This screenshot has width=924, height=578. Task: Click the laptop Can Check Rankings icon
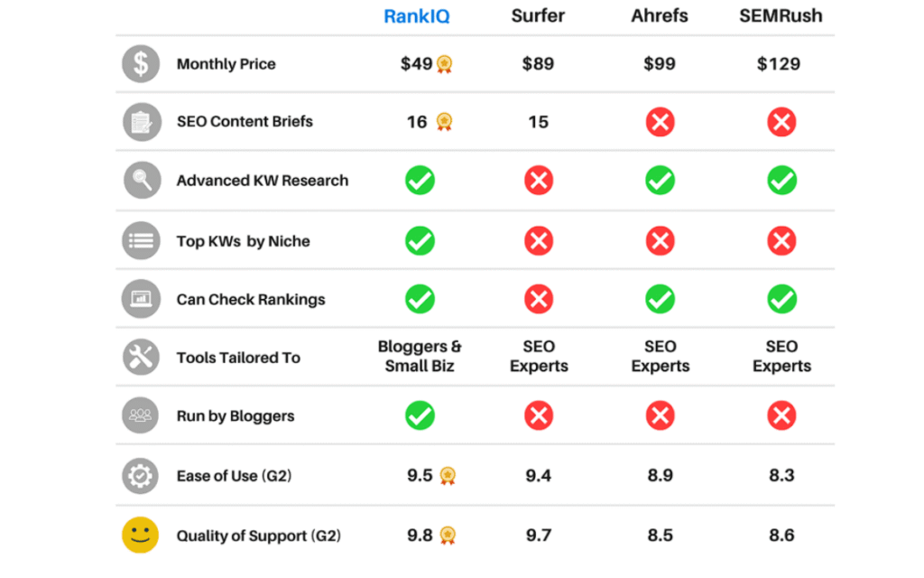tap(141, 299)
